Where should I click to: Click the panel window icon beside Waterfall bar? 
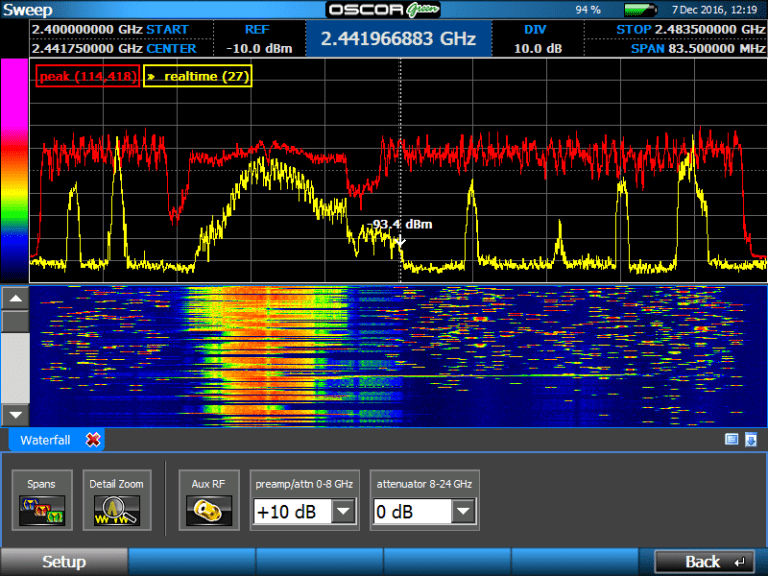731,439
